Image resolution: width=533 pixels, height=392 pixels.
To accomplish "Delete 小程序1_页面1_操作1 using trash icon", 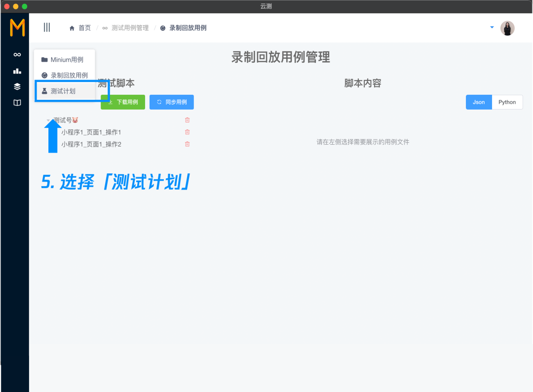I will tap(188, 132).
